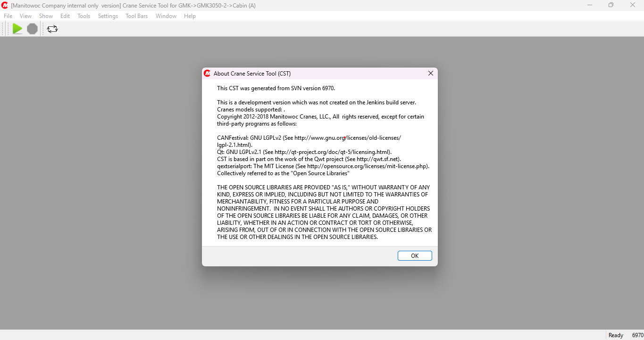
Task: Click the red logo icon in the About dialog
Action: coord(207,73)
